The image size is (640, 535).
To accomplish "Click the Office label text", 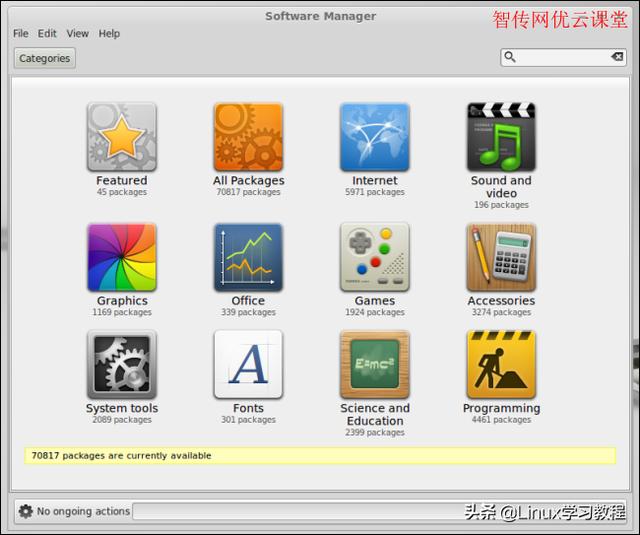I will 248,301.
